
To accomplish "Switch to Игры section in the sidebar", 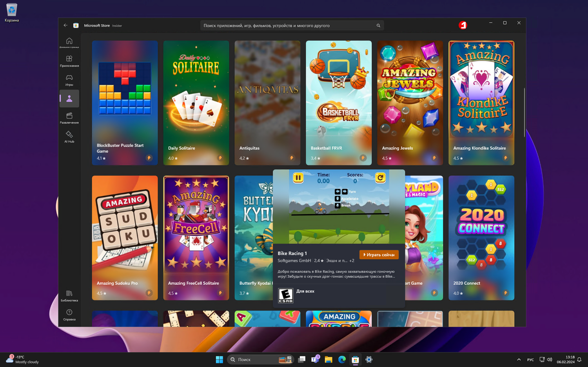I will (x=69, y=80).
